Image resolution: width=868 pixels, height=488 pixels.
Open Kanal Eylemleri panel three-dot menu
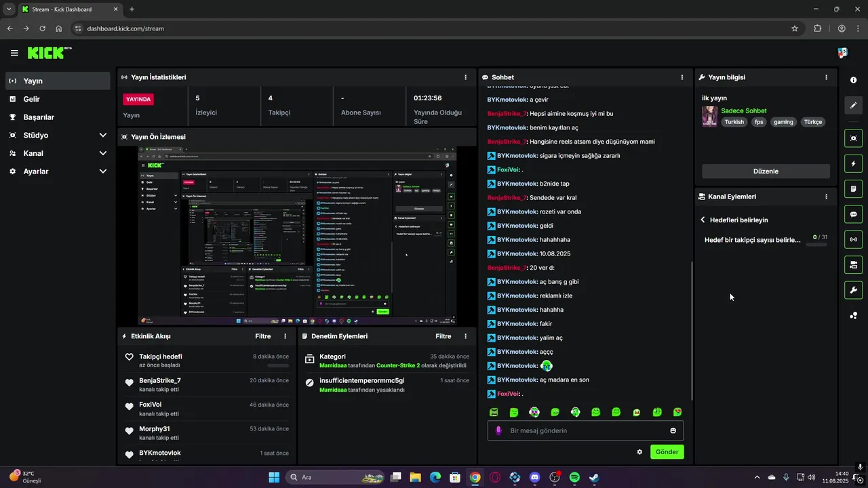tap(826, 197)
